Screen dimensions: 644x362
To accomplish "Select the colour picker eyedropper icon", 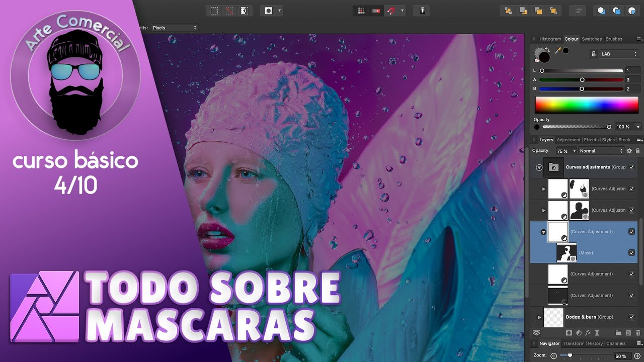I will (557, 51).
